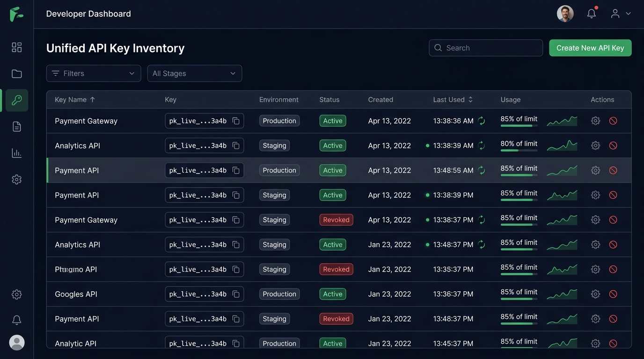Refresh last used for 13:38:36 AM row
Image resolution: width=644 pixels, height=359 pixels.
tap(482, 121)
